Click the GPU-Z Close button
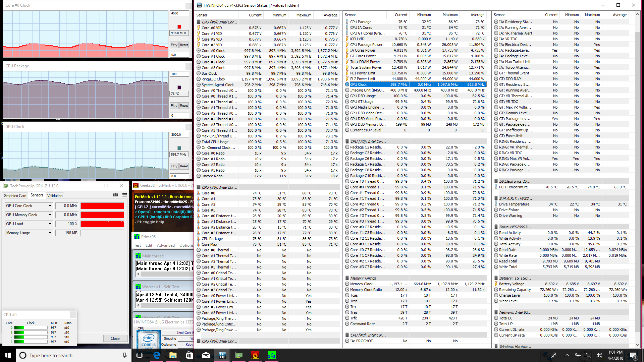644x362 pixels. 115,338
